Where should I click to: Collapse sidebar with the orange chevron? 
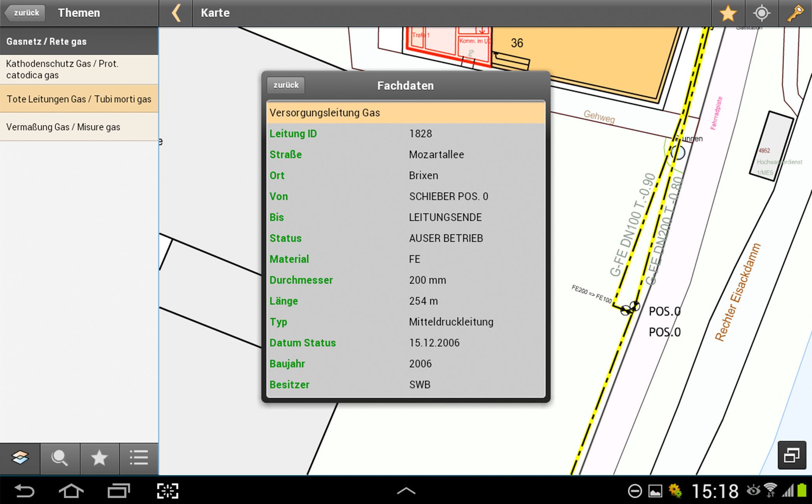(x=176, y=13)
